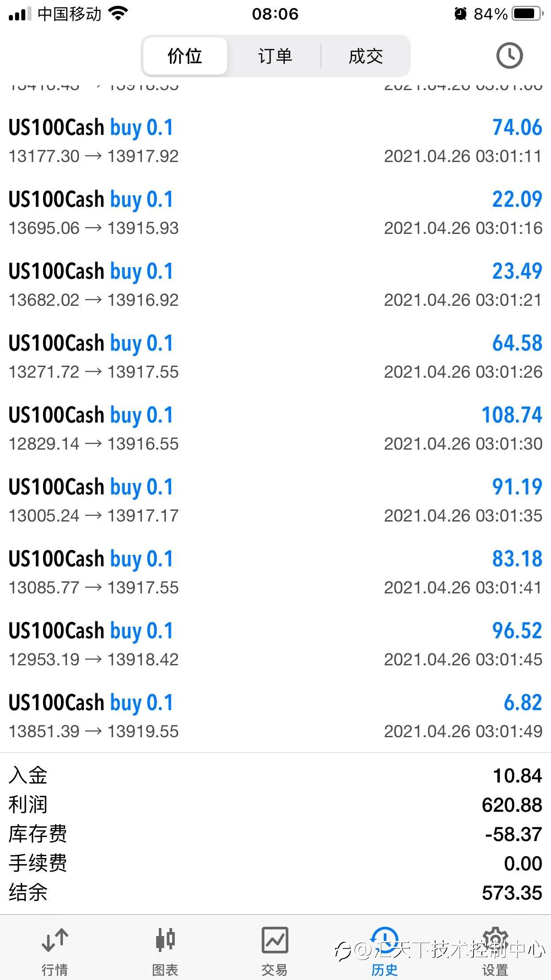Switch to the 价位 segment
551x980 pixels.
(x=185, y=56)
